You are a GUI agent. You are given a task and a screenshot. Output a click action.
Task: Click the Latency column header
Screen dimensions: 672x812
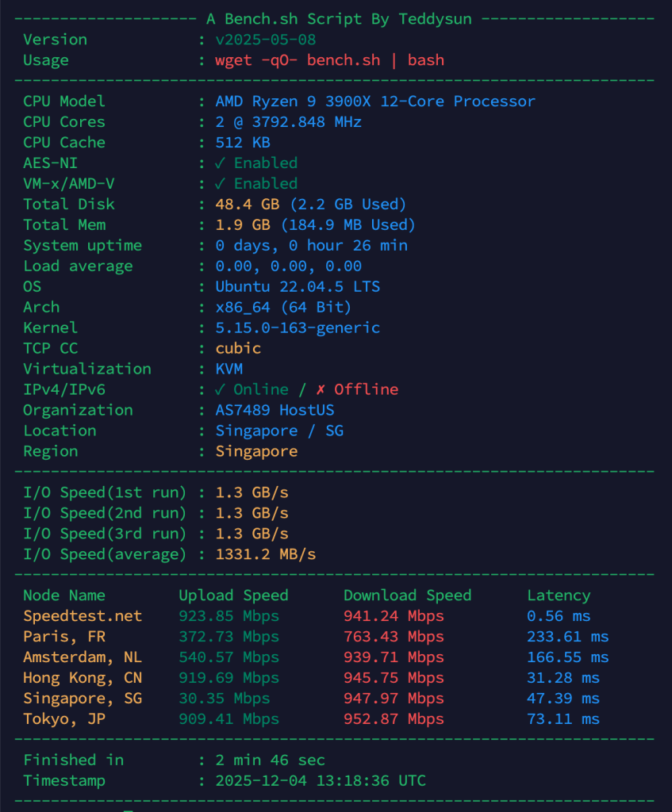click(x=559, y=596)
